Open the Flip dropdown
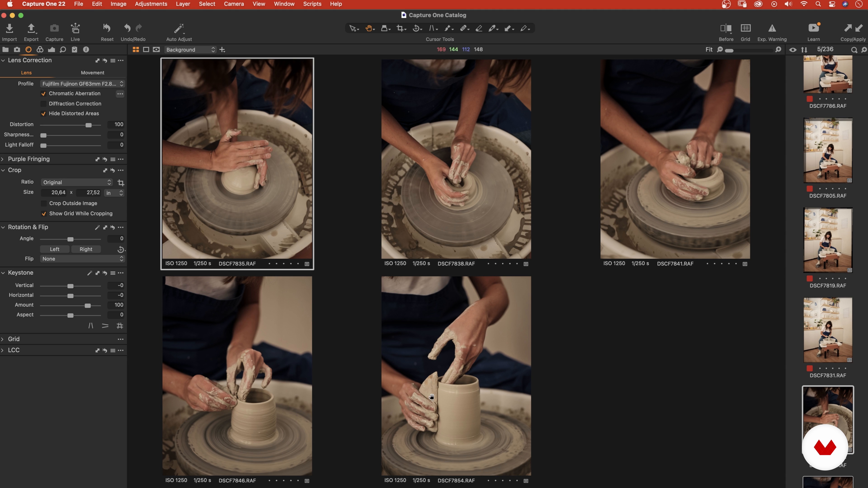Viewport: 868px width, 488px height. (82, 259)
